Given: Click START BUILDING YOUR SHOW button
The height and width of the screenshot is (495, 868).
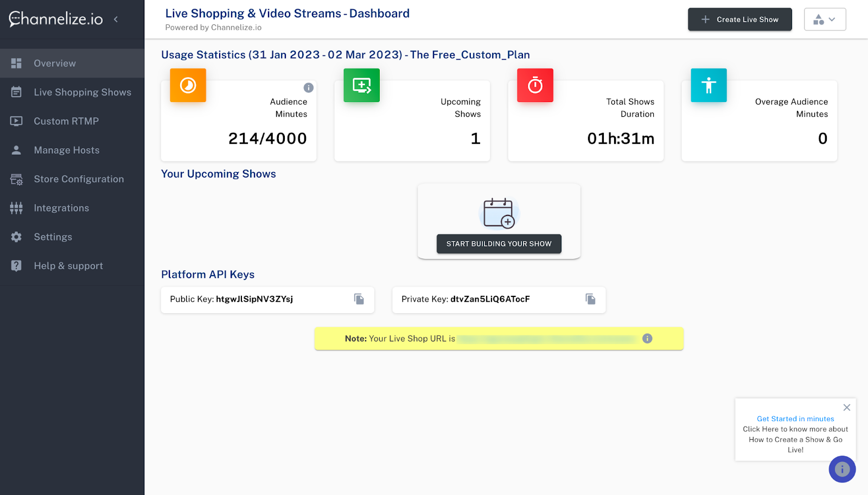Looking at the screenshot, I should (x=499, y=244).
